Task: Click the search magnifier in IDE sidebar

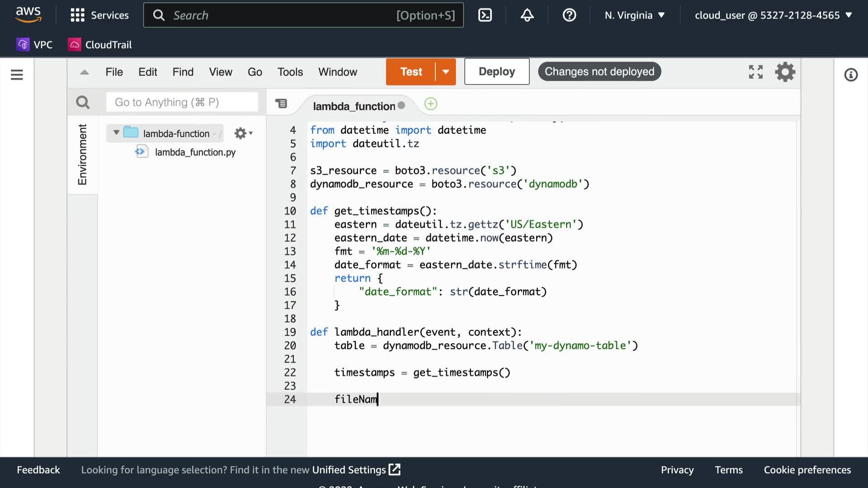Action: pos(83,103)
